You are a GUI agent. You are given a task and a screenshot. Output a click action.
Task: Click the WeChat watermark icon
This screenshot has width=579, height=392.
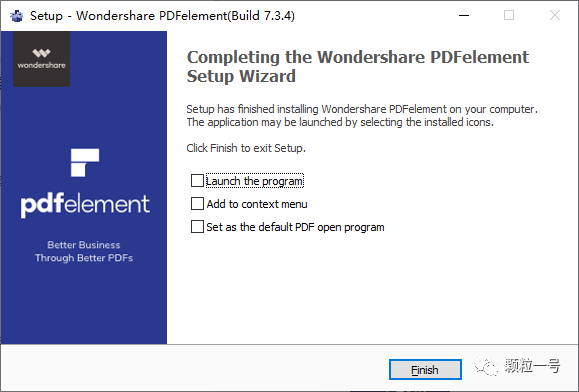coord(486,366)
